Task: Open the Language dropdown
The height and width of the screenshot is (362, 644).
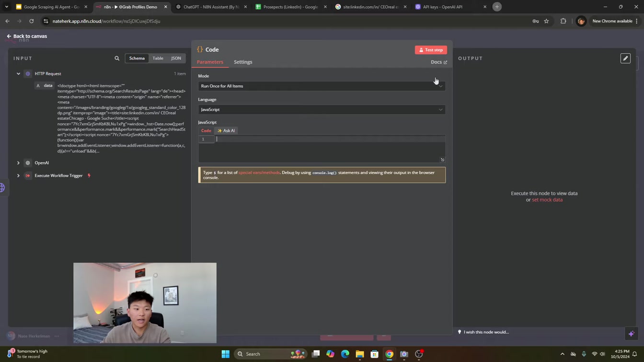Action: [322, 110]
